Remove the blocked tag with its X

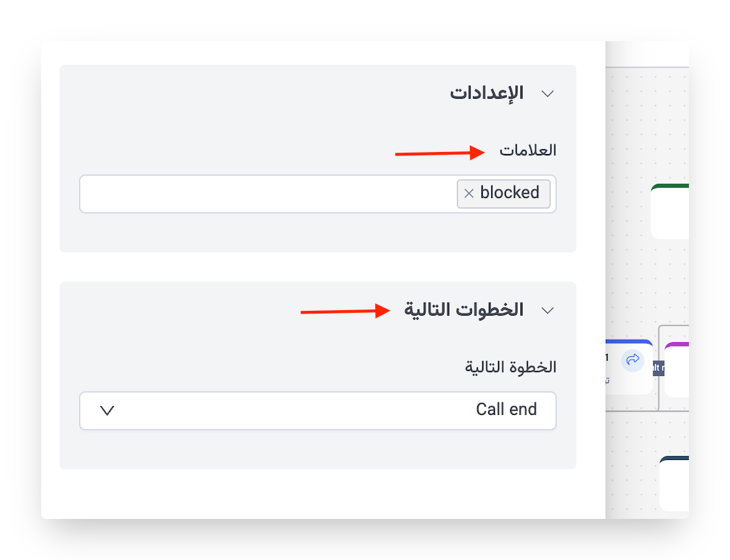click(x=469, y=194)
